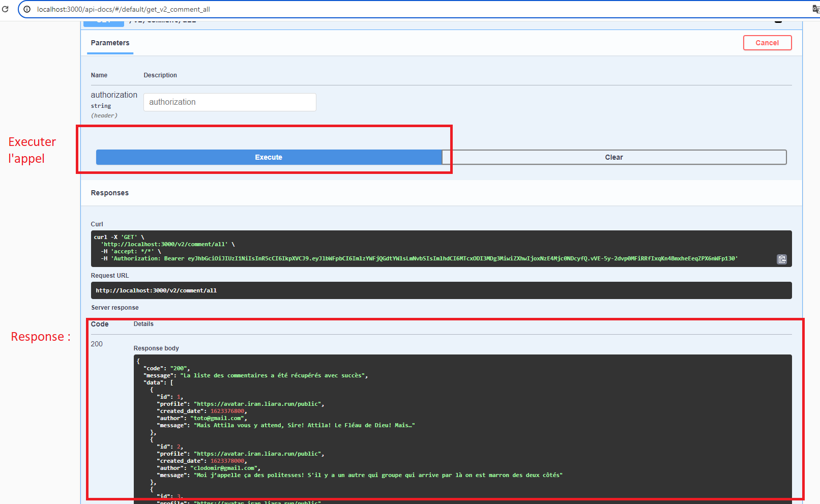Click the site information icon beside the URL

(26, 9)
